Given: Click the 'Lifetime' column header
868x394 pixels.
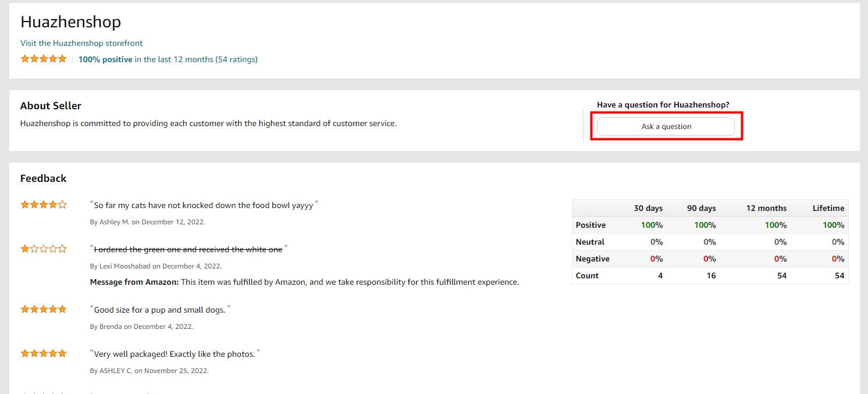Looking at the screenshot, I should click(828, 208).
